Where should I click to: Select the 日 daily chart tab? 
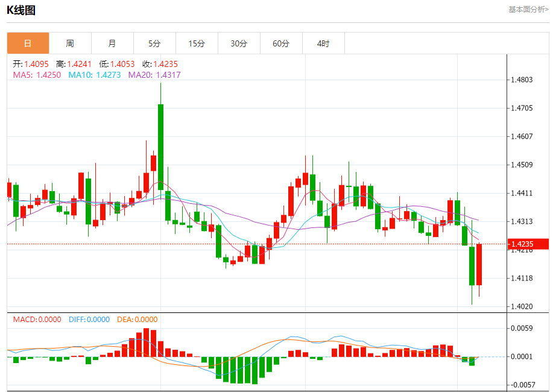click(x=28, y=43)
